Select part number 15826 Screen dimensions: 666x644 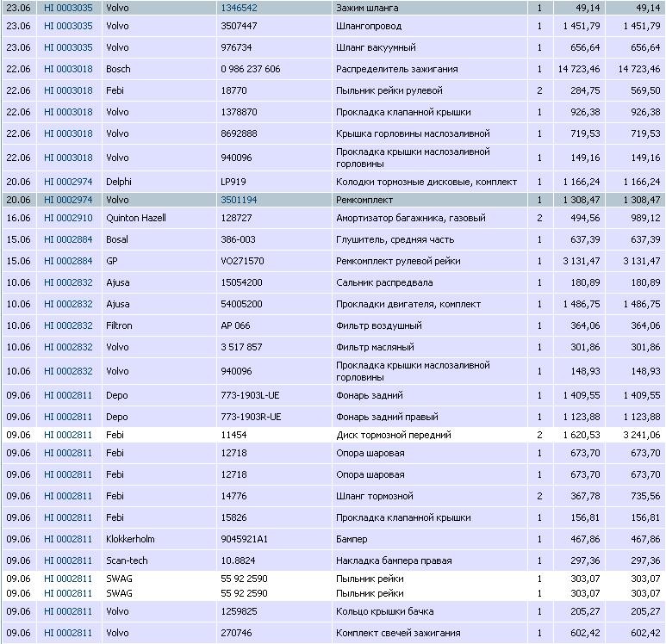click(233, 517)
